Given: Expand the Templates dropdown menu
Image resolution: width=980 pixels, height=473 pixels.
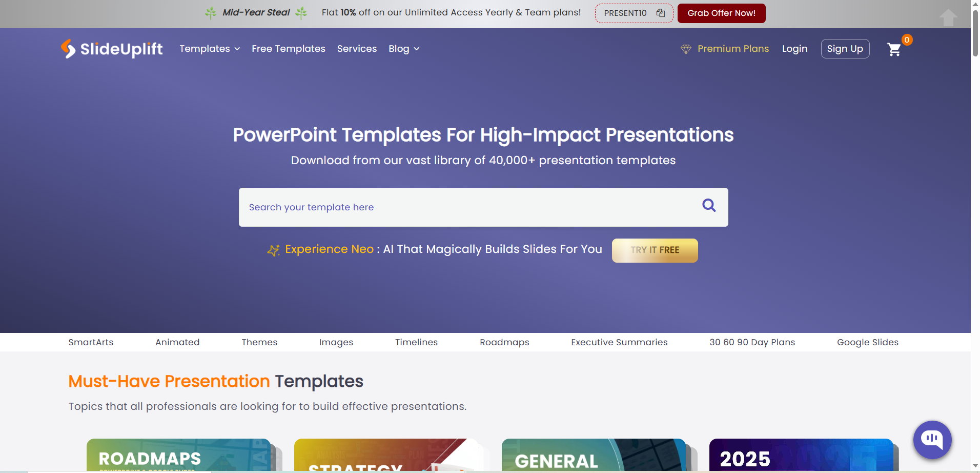Looking at the screenshot, I should 210,49.
